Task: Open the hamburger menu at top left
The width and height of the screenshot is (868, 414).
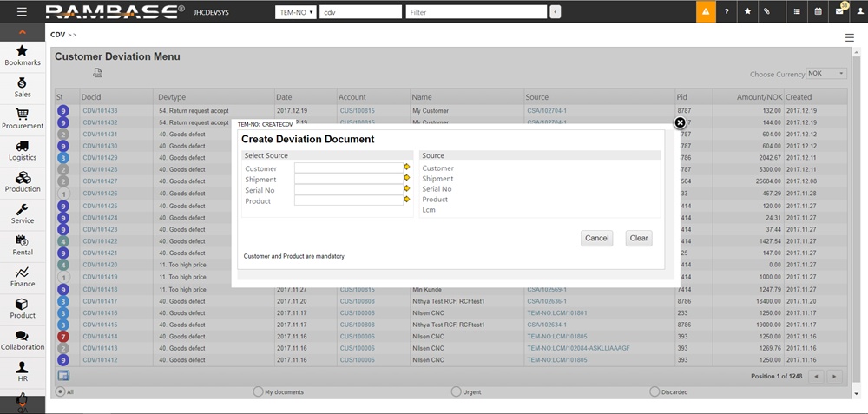Action: (x=22, y=12)
